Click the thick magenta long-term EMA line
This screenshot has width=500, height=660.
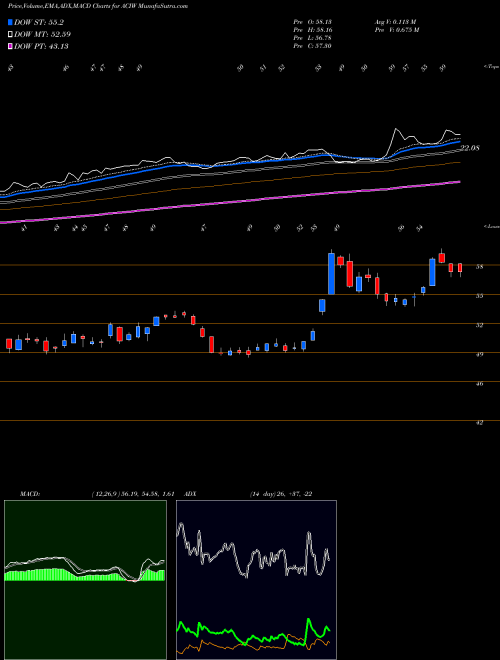[231, 202]
